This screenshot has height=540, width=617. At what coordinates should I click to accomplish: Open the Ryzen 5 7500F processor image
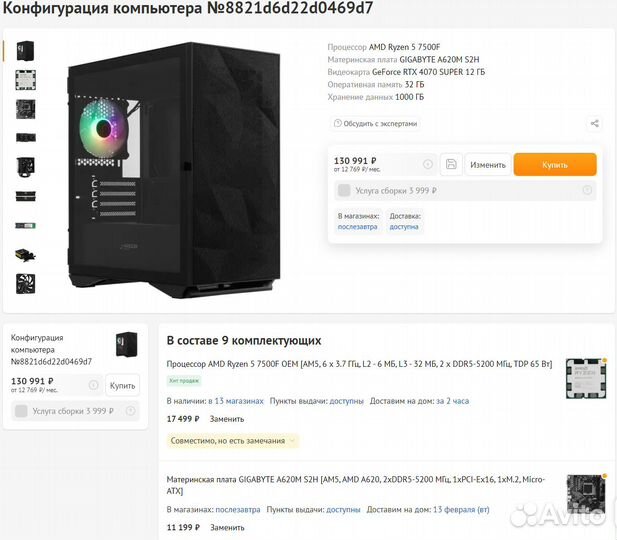[586, 378]
